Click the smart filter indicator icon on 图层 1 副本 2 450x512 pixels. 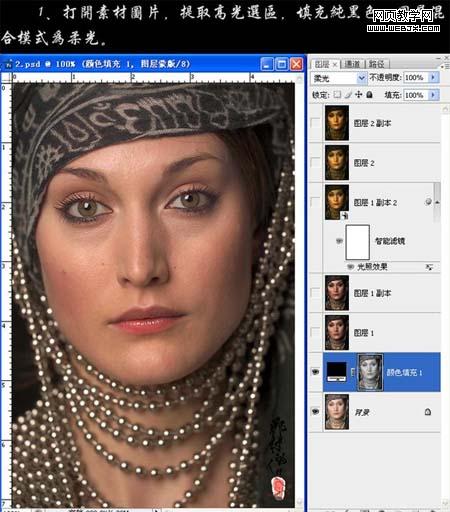click(428, 201)
